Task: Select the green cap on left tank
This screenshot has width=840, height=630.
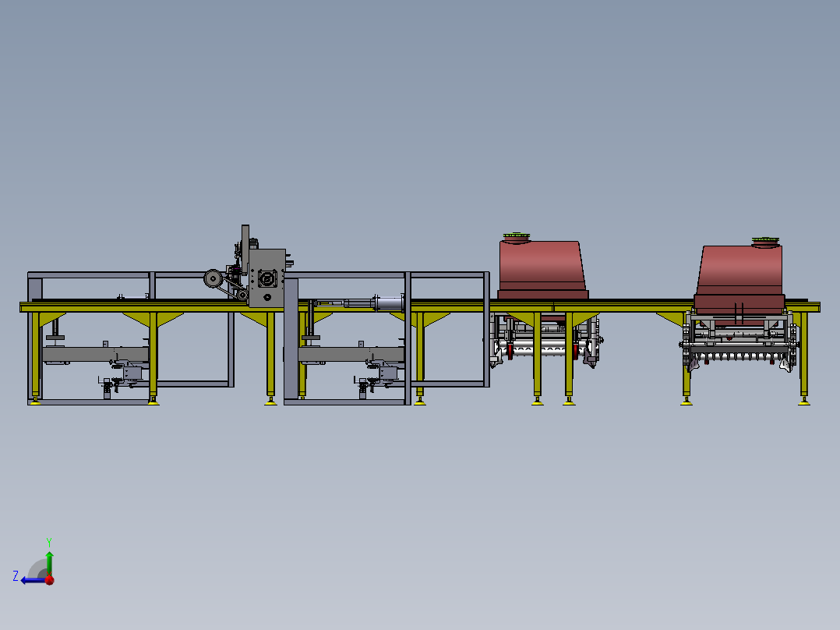Action: coord(517,235)
